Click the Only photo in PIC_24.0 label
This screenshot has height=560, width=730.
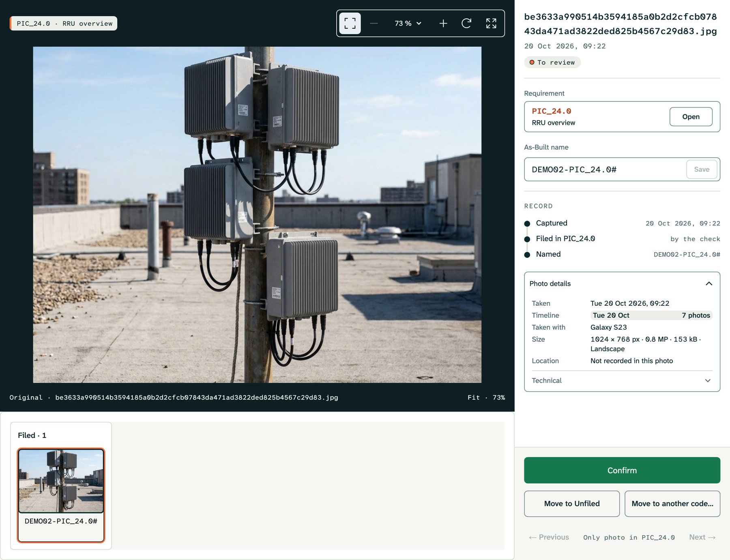629,537
